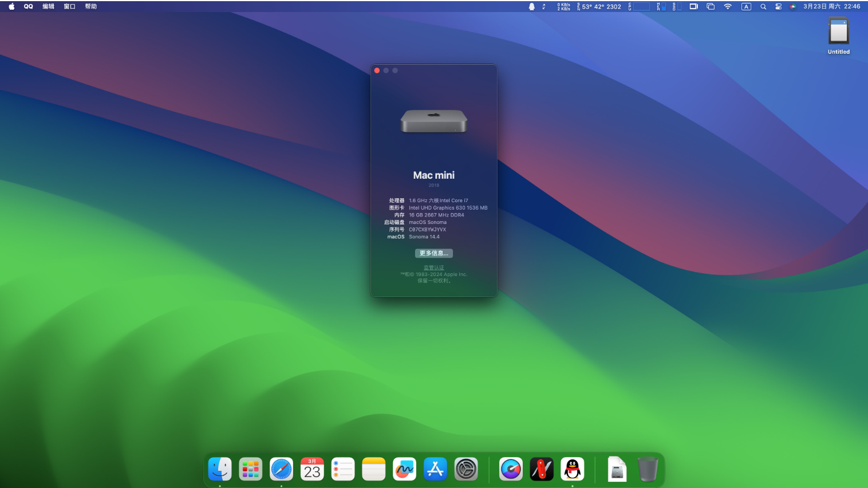
Task: Open iStat Menus gauge app in Dock
Action: 511,469
